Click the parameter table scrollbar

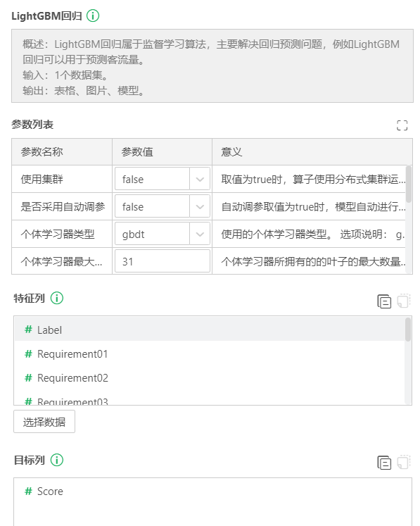409,184
